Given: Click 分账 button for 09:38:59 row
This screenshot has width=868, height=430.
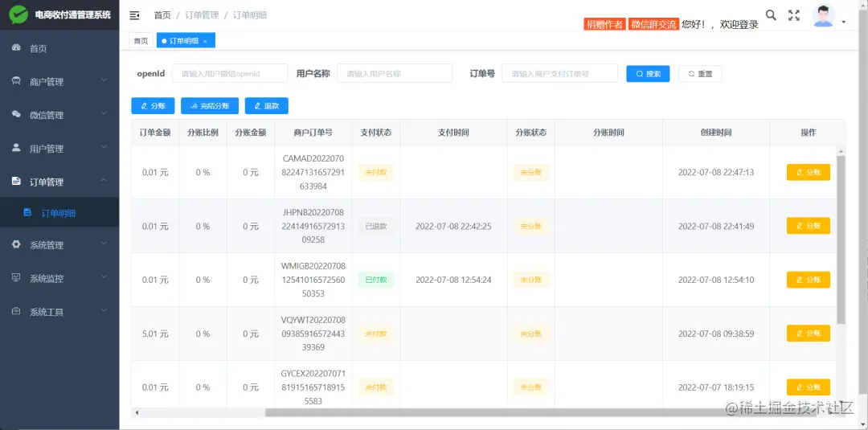Looking at the screenshot, I should [x=809, y=334].
